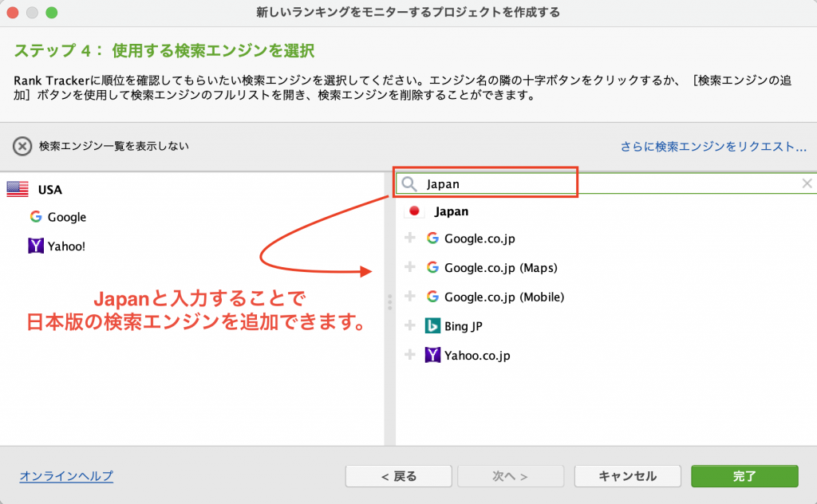Click the USA flag icon
817x504 pixels.
18,189
